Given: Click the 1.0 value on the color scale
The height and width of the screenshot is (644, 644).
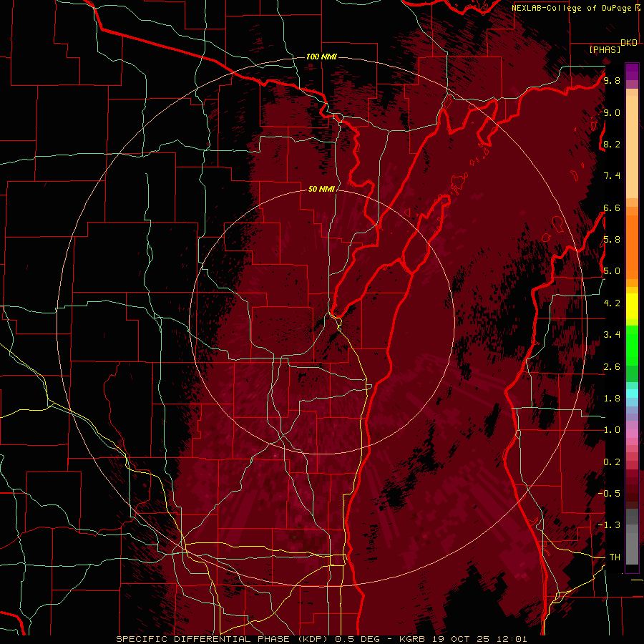Looking at the screenshot, I should pyautogui.click(x=612, y=430).
